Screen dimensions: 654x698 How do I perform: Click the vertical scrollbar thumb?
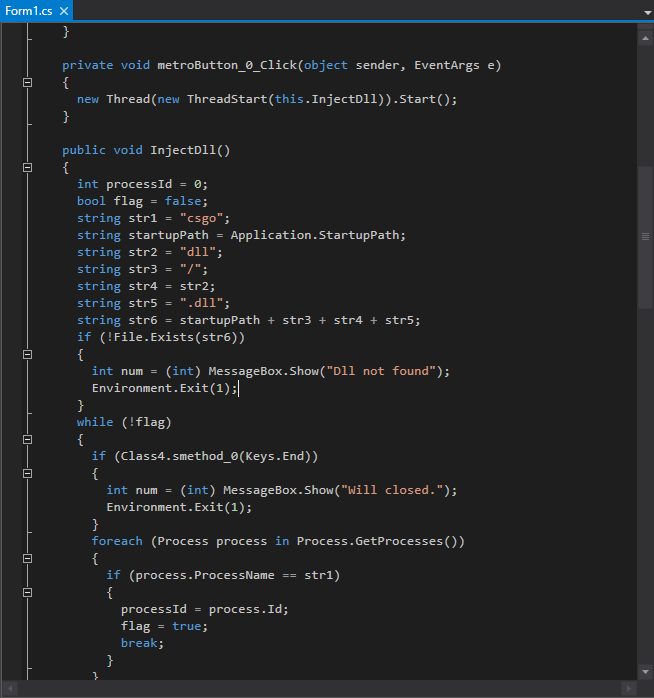click(x=645, y=237)
